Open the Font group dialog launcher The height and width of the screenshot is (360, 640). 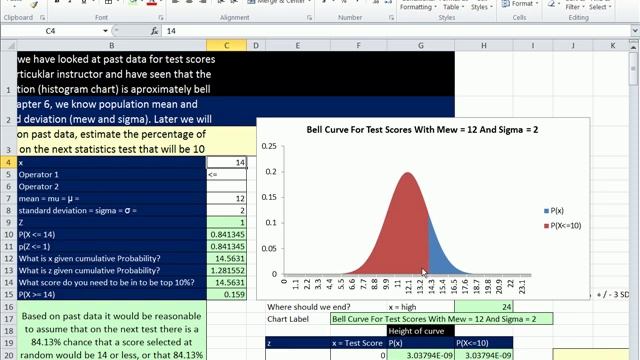pyautogui.click(x=161, y=18)
